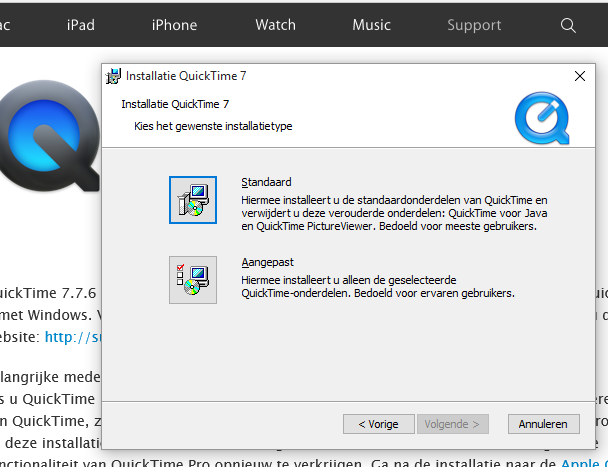Click the Standaard label text
608x467 pixels.
pyautogui.click(x=266, y=182)
